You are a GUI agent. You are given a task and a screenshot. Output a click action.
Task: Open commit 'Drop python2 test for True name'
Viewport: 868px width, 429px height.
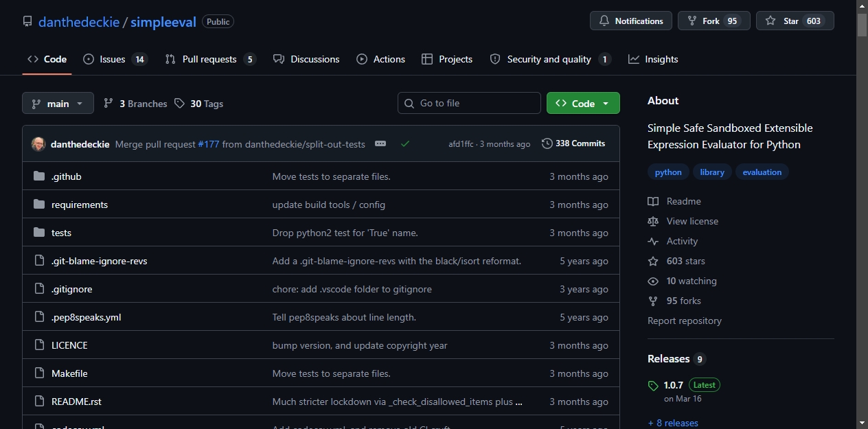pyautogui.click(x=345, y=233)
